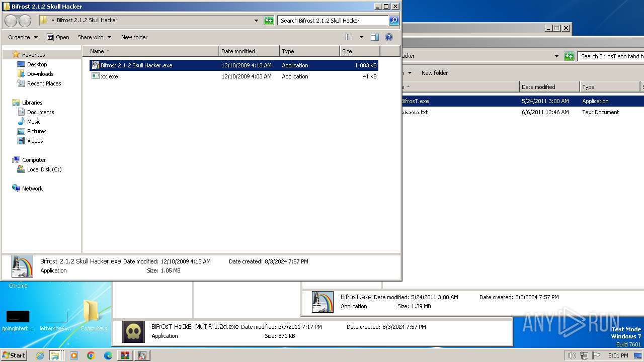Expand address dropdown in background window
The height and width of the screenshot is (362, 644).
(x=556, y=56)
